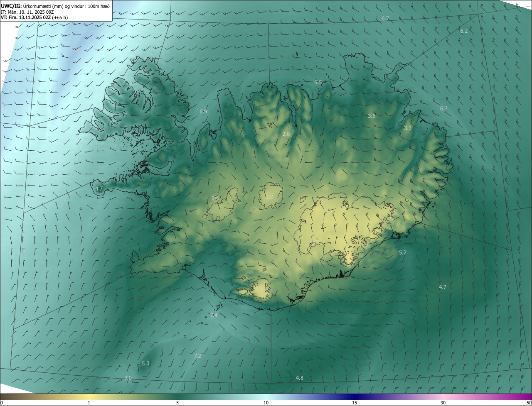Click the 5 tick label on the color scale
This screenshot has width=532, height=406.
click(x=177, y=403)
